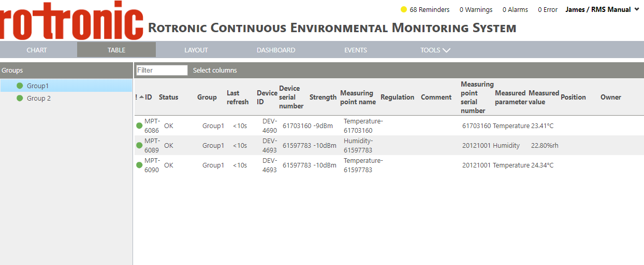Click the Groups panel header
Viewport: 644px width, 265px height.
click(66, 70)
